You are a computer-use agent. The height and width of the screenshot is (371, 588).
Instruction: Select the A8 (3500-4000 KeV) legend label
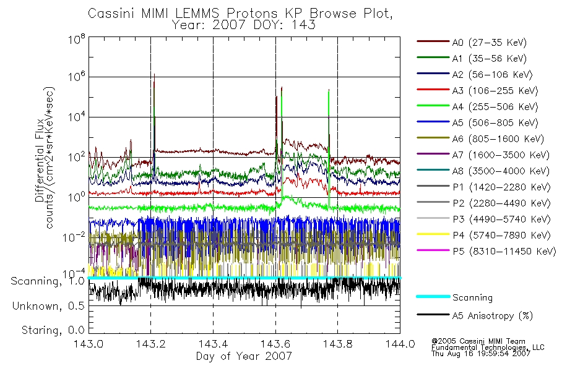[x=501, y=171]
